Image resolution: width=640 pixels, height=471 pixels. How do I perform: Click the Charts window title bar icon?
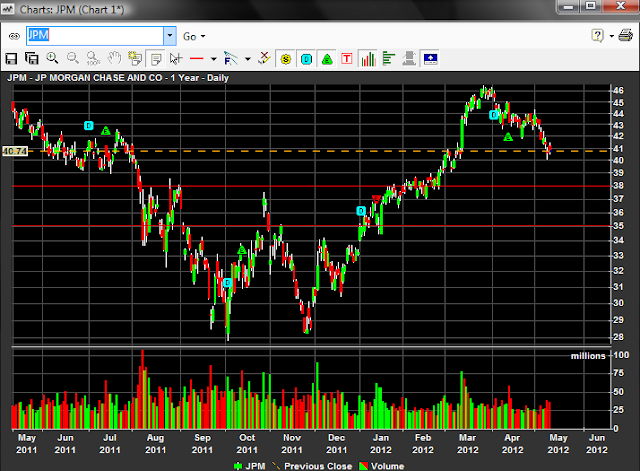[8, 9]
